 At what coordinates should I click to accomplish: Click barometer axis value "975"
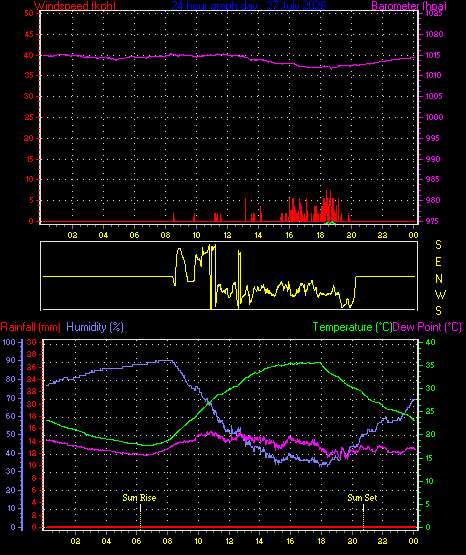click(x=433, y=221)
